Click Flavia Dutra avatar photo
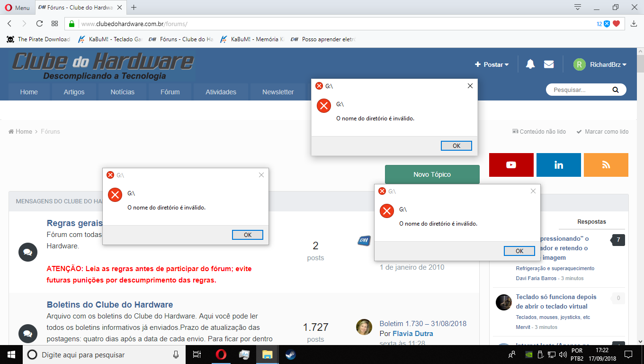The image size is (644, 364). tap(364, 327)
